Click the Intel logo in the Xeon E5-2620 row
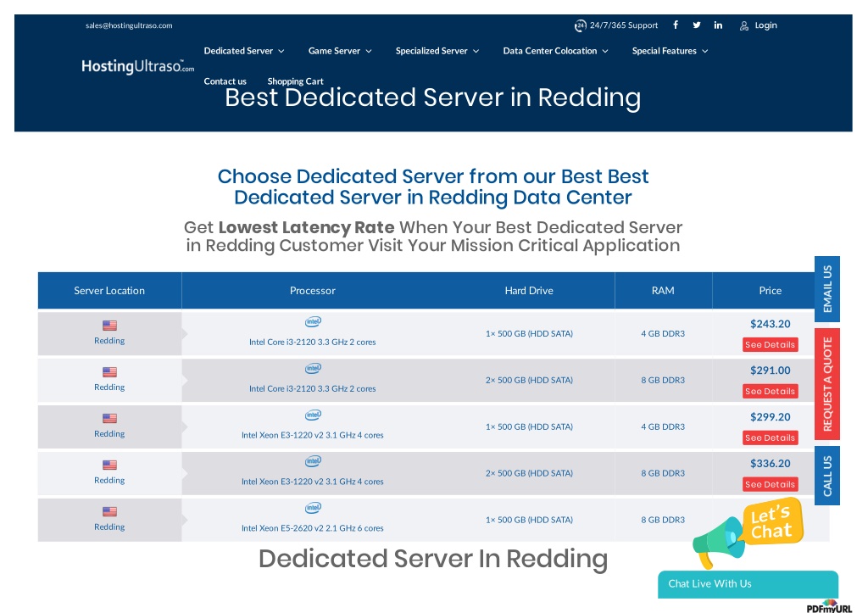 313,508
